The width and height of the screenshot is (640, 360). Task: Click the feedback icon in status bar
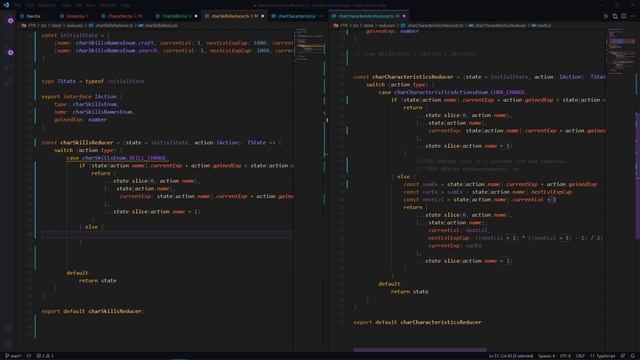tap(623, 356)
